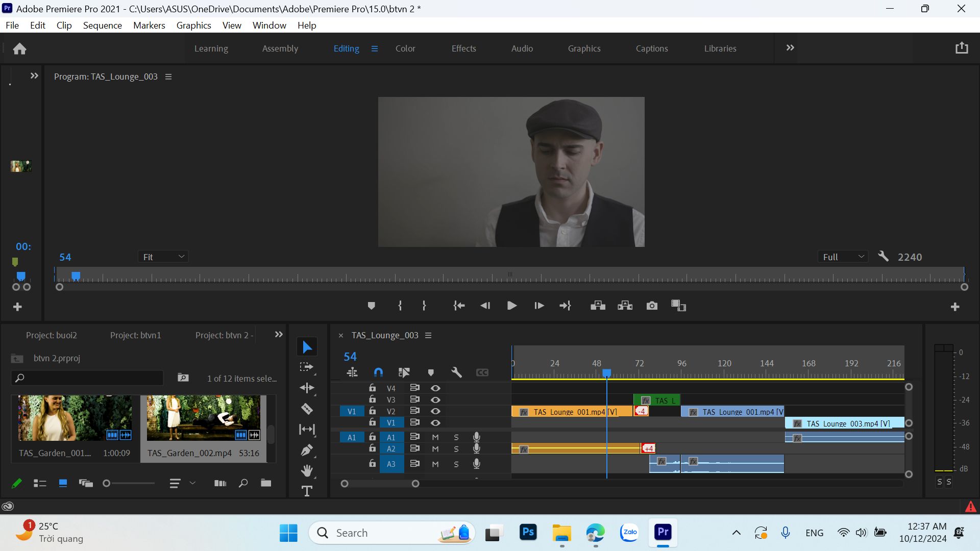
Task: Open the Fit zoom level dropdown
Action: [163, 257]
